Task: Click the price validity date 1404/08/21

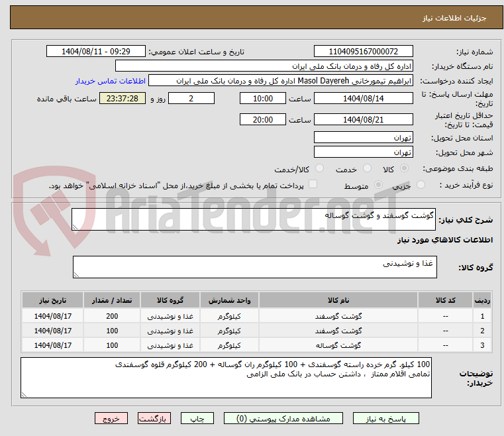Action: [363, 120]
